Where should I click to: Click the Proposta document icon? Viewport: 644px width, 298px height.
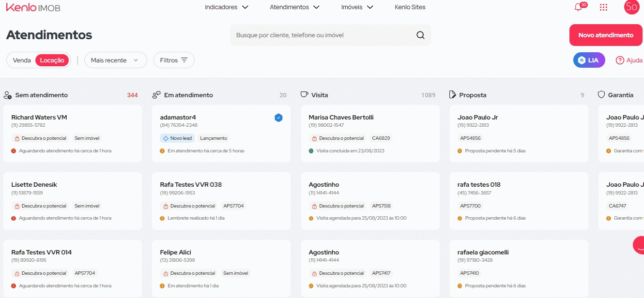click(x=453, y=95)
